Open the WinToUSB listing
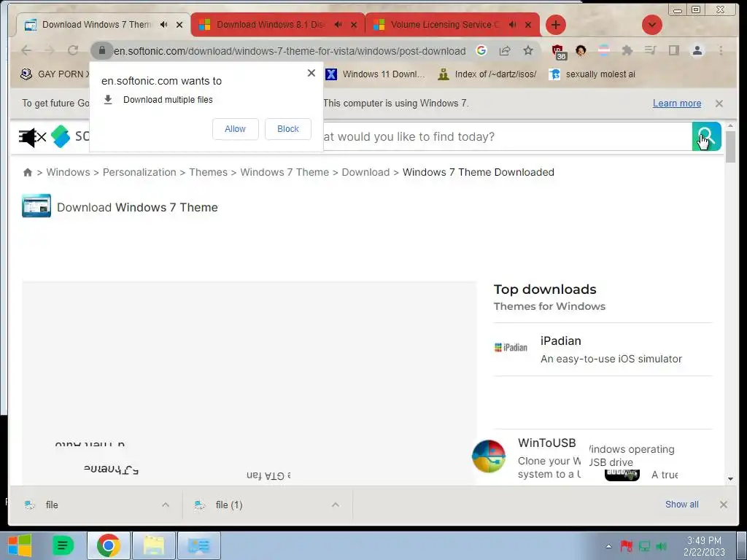This screenshot has width=747, height=560. point(547,443)
